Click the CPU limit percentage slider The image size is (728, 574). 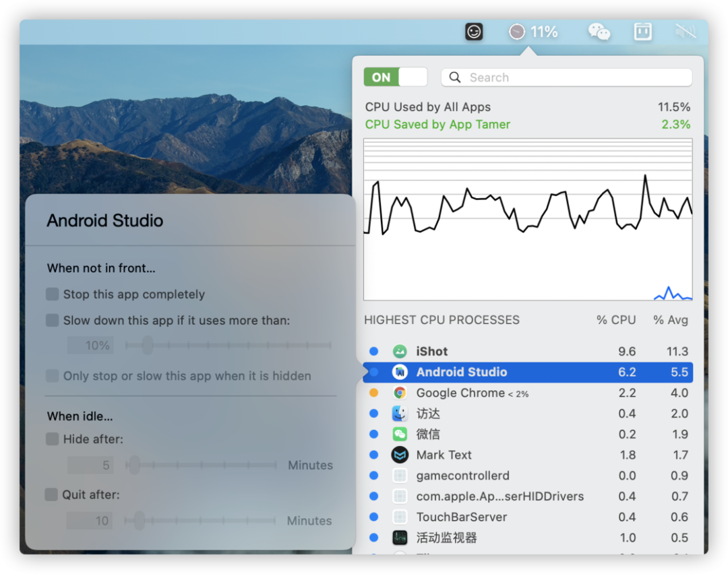coord(228,345)
